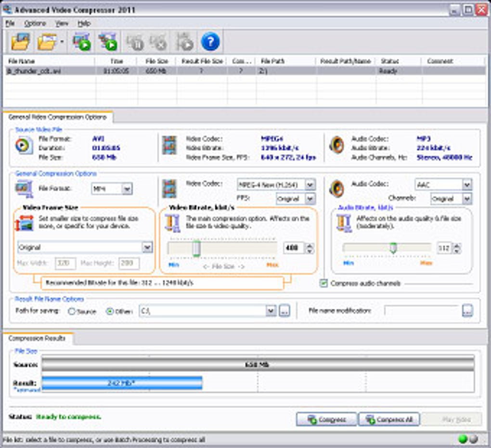
Task: Open the Audio Codec AAC dropdown
Action: [x=466, y=184]
